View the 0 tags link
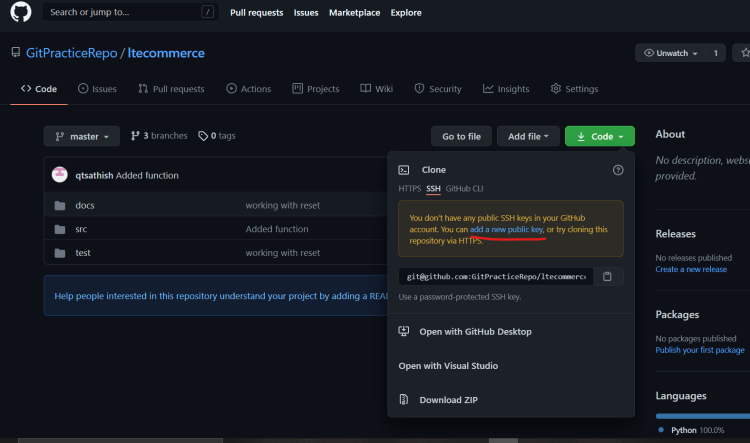Screen dimensions: 750x443 point(217,136)
